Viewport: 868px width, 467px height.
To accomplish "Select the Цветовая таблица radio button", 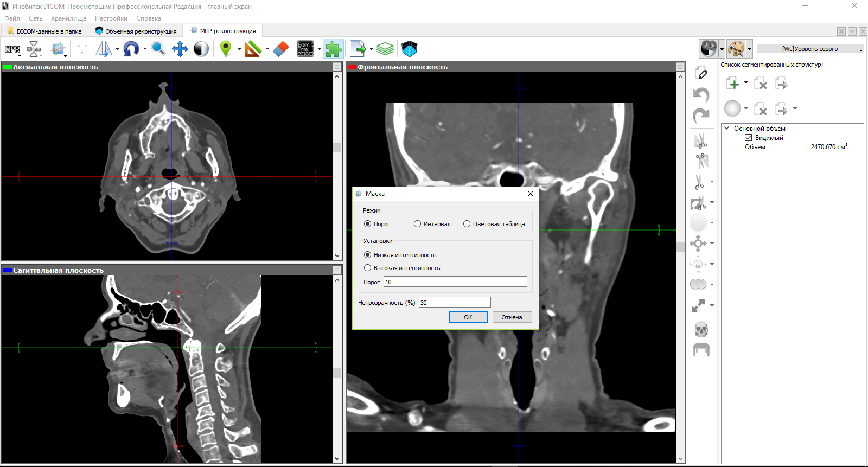I will [x=467, y=224].
